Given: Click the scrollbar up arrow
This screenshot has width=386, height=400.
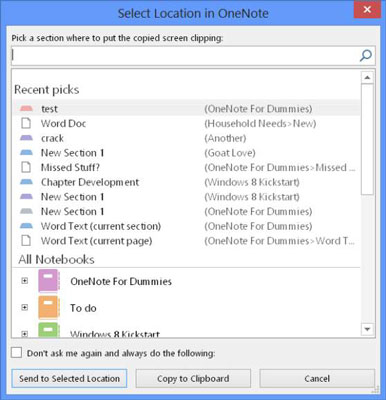Looking at the screenshot, I should (367, 78).
